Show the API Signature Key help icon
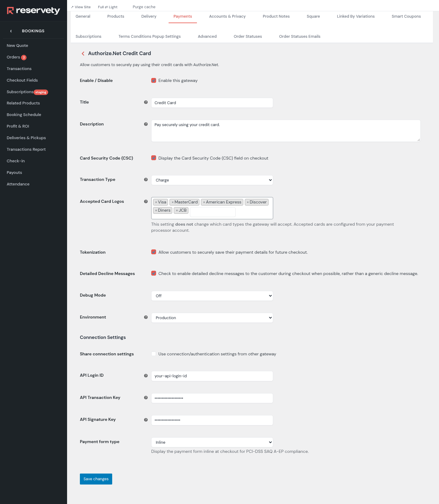This screenshot has width=439, height=504. 146,420
